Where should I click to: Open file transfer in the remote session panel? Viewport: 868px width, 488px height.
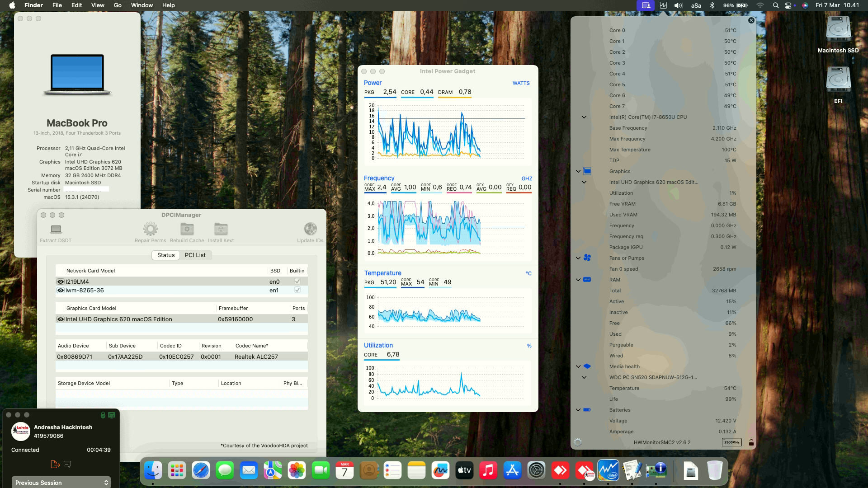click(x=55, y=464)
